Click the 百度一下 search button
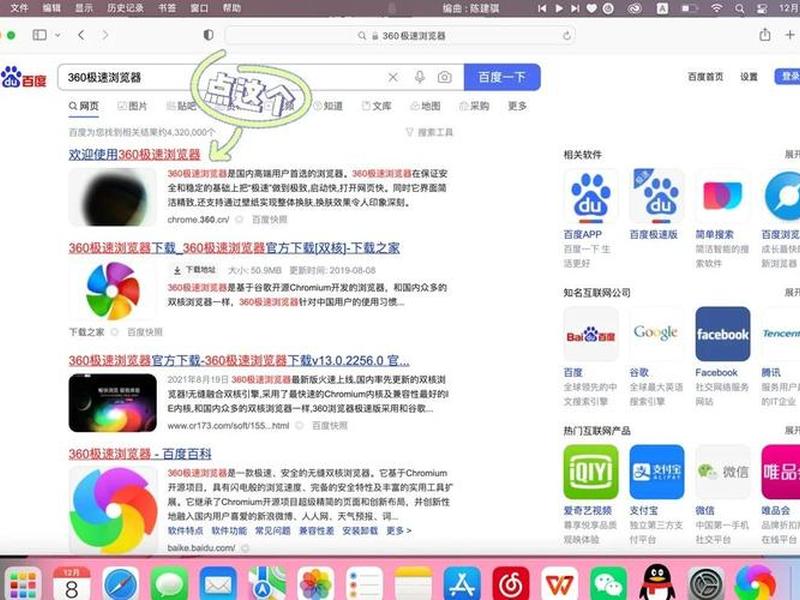Image resolution: width=800 pixels, height=600 pixels. [502, 77]
